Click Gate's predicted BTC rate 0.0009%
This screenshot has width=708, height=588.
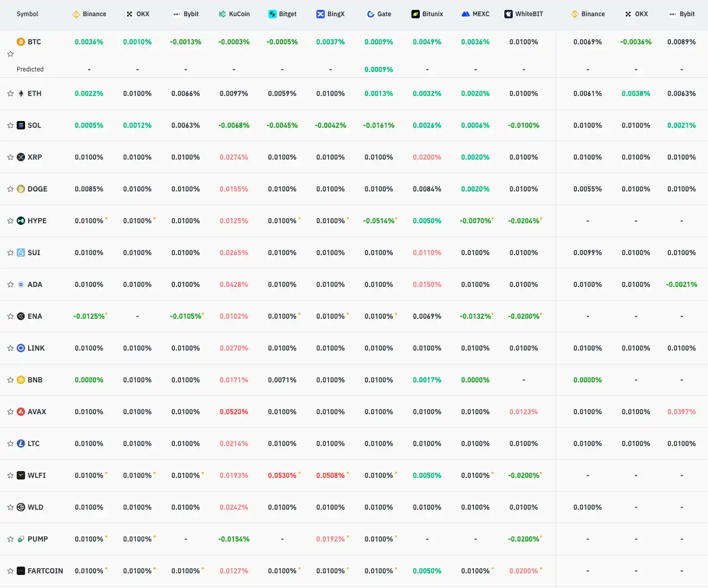pyautogui.click(x=379, y=69)
